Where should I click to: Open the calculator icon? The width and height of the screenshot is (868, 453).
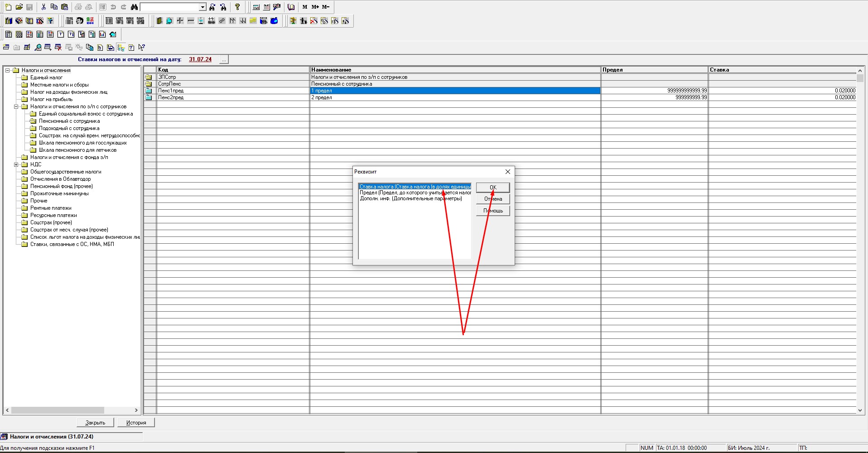pyautogui.click(x=256, y=7)
